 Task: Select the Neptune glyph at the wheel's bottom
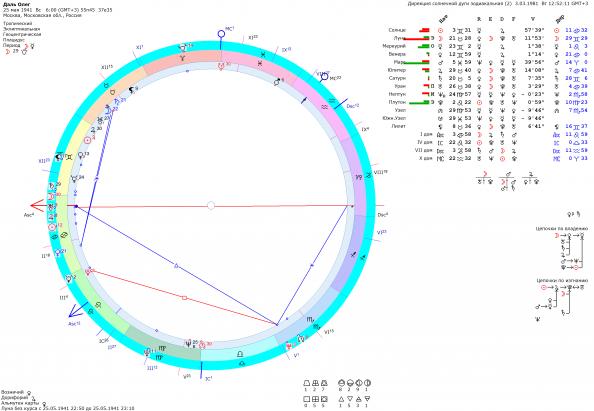tap(189, 344)
